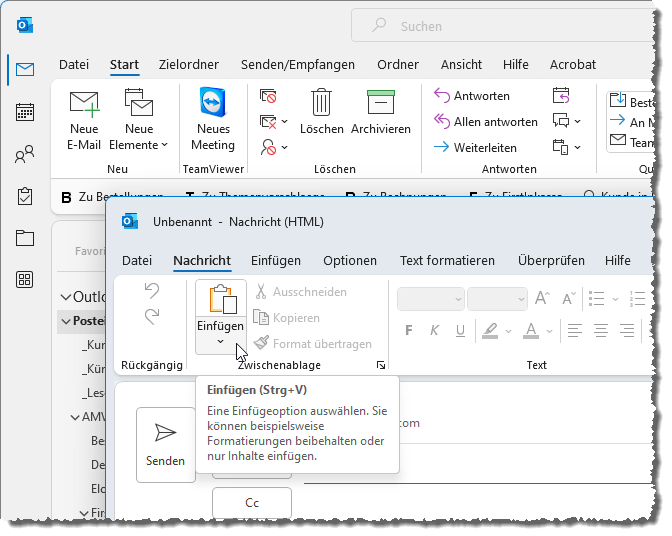Open Überprüfen tab in message
672x536 pixels.
coord(551,261)
